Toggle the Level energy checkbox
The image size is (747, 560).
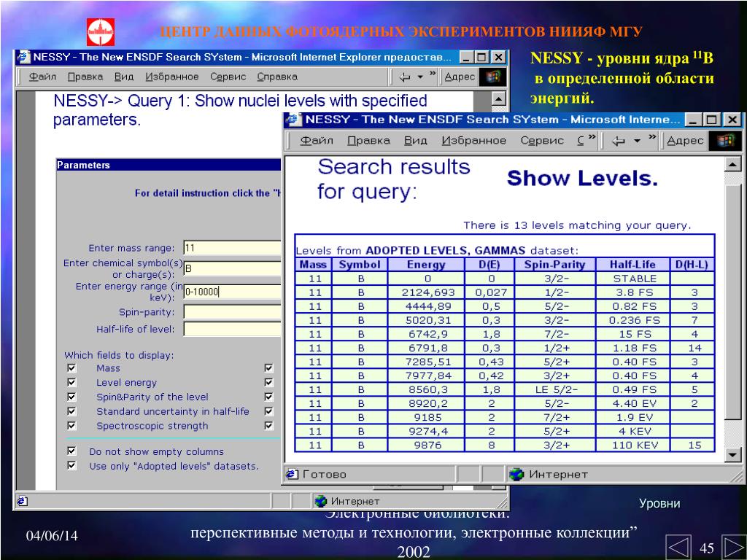coord(71,382)
